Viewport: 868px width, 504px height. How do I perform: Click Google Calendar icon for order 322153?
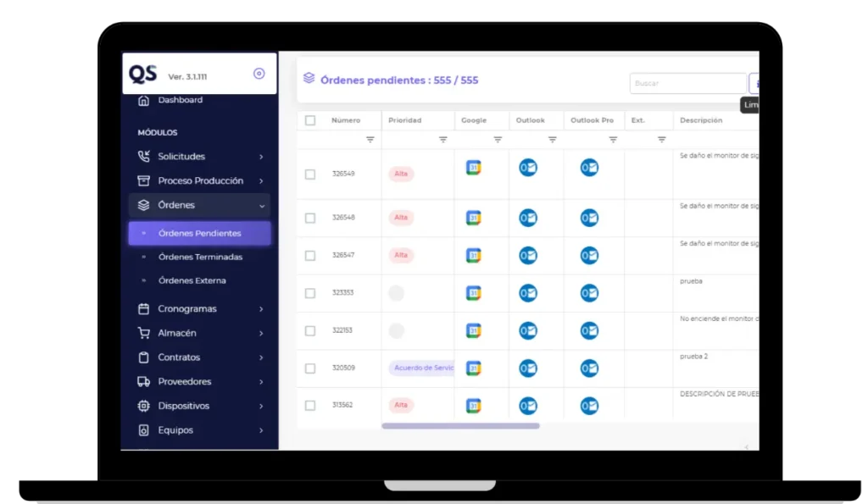pos(473,331)
